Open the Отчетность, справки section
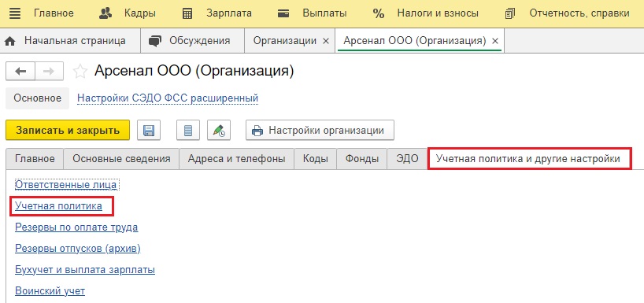 coord(579,13)
